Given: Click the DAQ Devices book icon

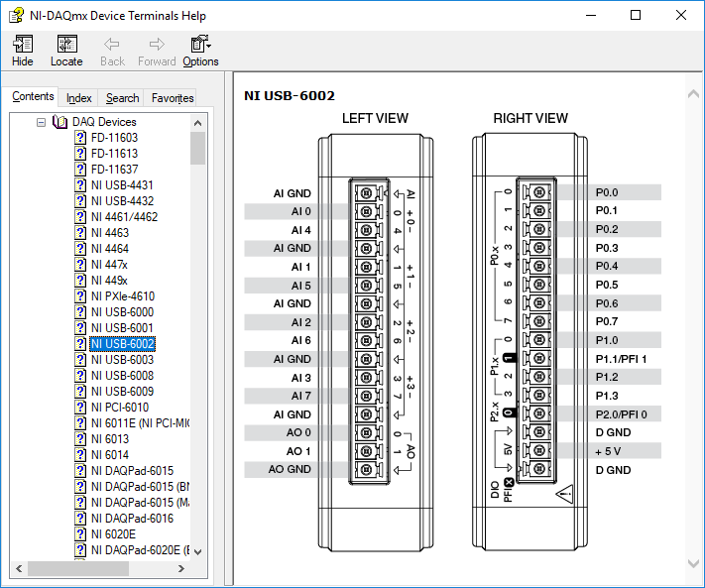Looking at the screenshot, I should click(x=59, y=122).
